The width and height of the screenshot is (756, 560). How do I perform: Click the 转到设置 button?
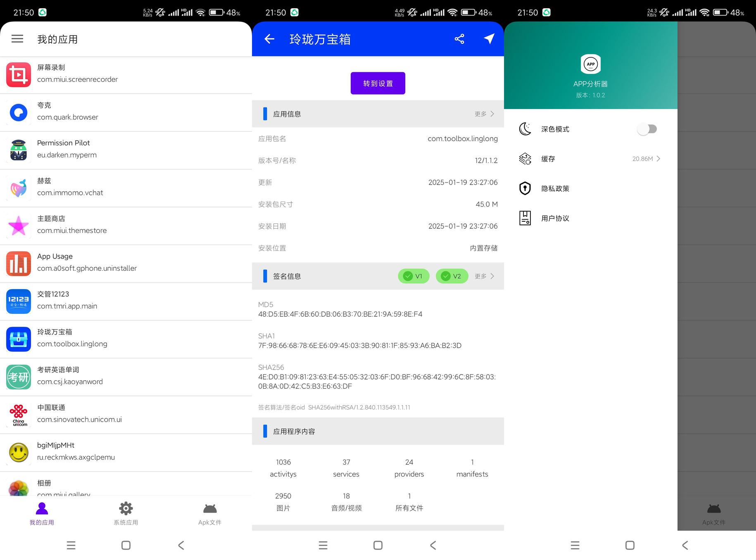click(378, 83)
